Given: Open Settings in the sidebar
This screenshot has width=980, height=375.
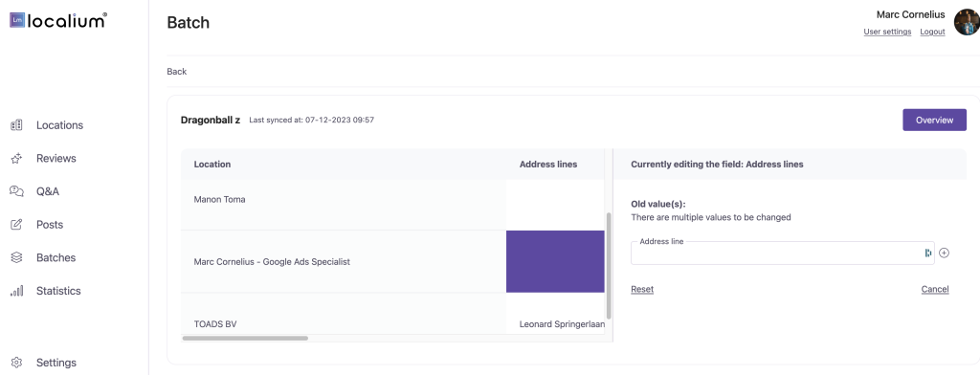Looking at the screenshot, I should tap(56, 363).
